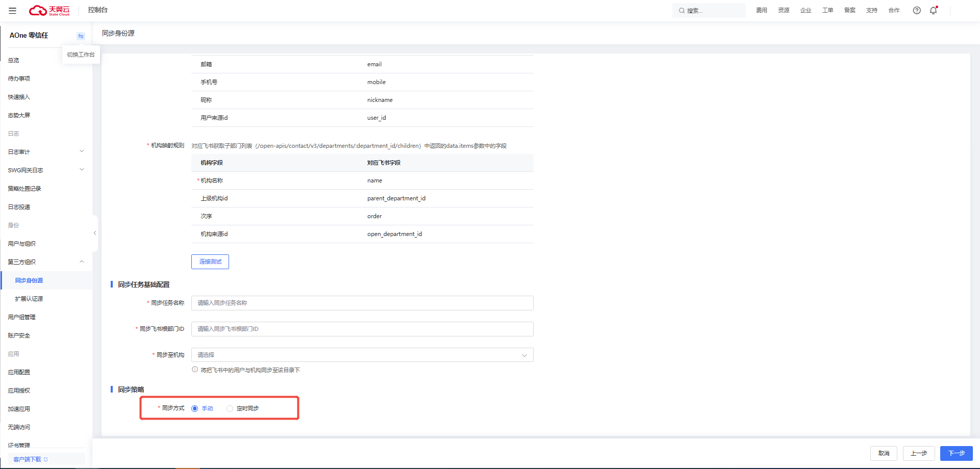Open the hamburger navigation menu

click(x=13, y=10)
